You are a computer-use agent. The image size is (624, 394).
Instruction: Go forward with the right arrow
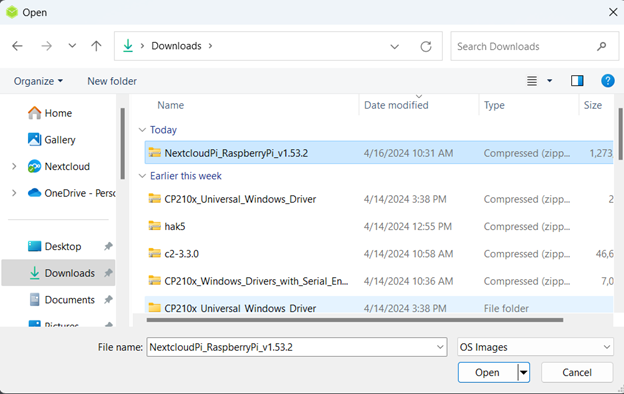[47, 46]
